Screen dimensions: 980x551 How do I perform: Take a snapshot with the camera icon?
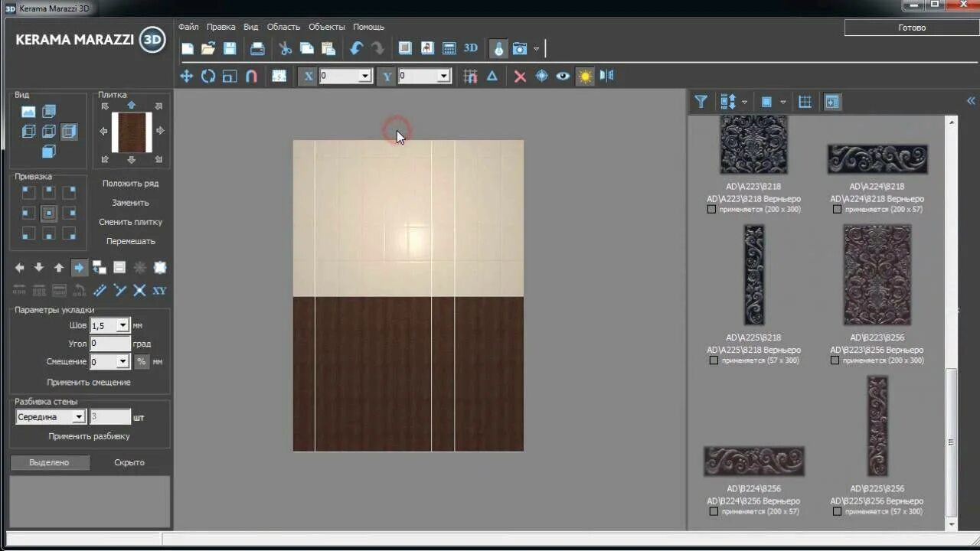point(520,48)
